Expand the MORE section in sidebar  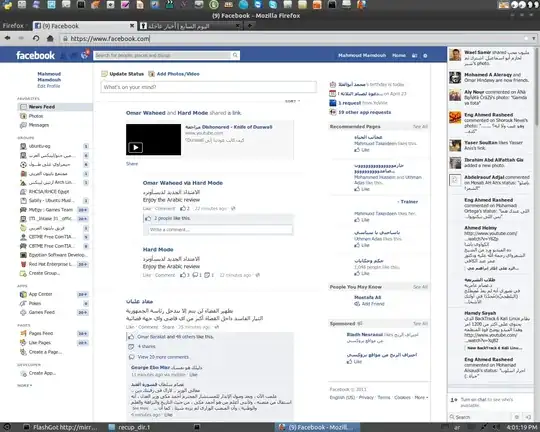[x=25, y=385]
